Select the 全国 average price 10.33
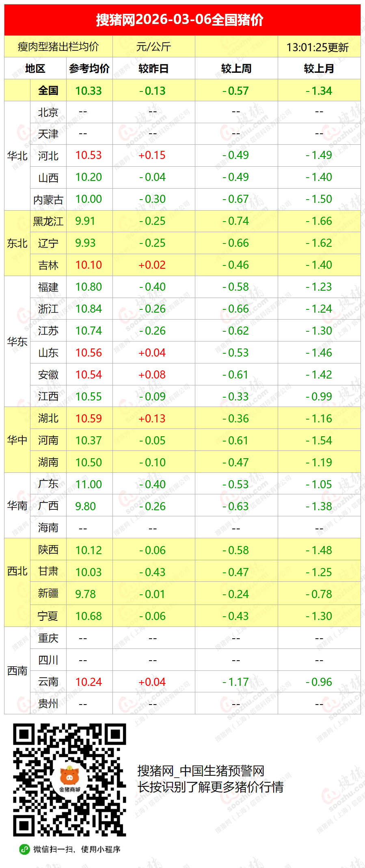Image resolution: width=365 pixels, height=868 pixels. tap(89, 91)
